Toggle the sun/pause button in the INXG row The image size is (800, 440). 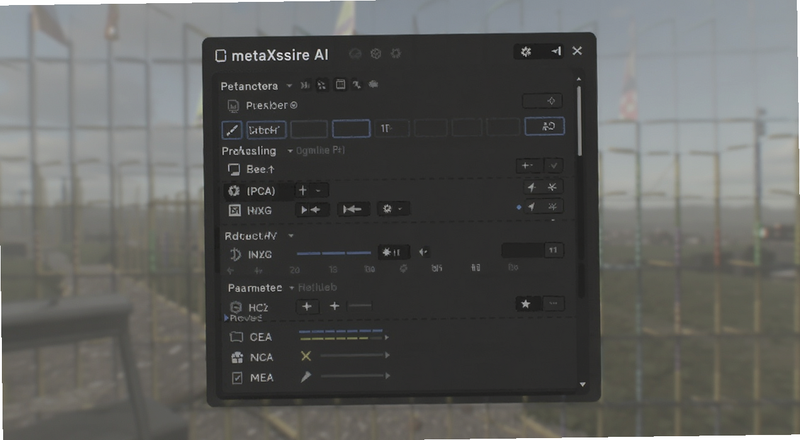click(x=392, y=252)
